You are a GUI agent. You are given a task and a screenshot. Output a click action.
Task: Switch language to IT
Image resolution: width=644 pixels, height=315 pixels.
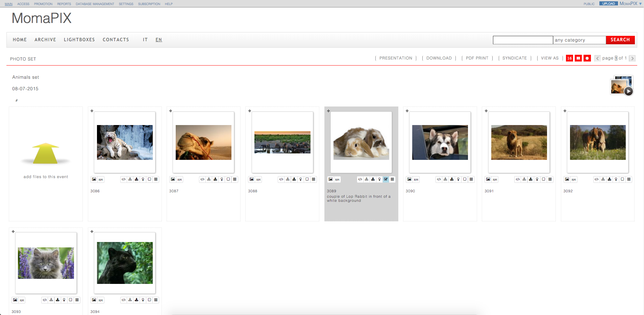[145, 40]
